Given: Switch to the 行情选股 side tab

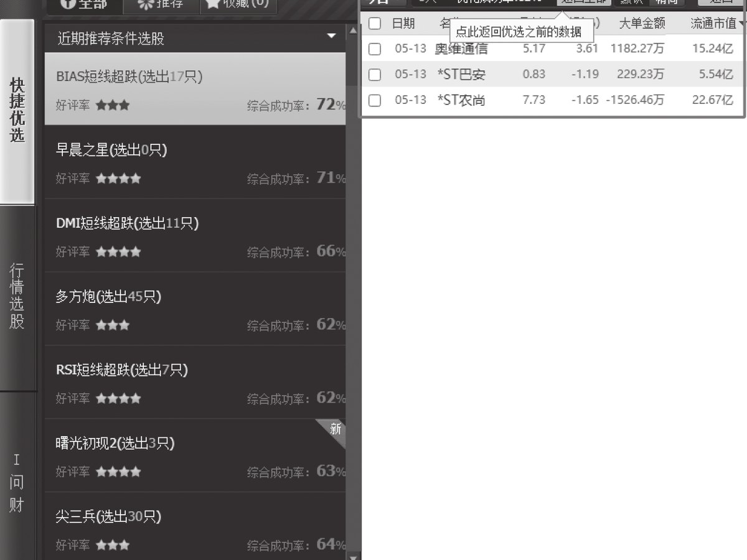Looking at the screenshot, I should [17, 297].
